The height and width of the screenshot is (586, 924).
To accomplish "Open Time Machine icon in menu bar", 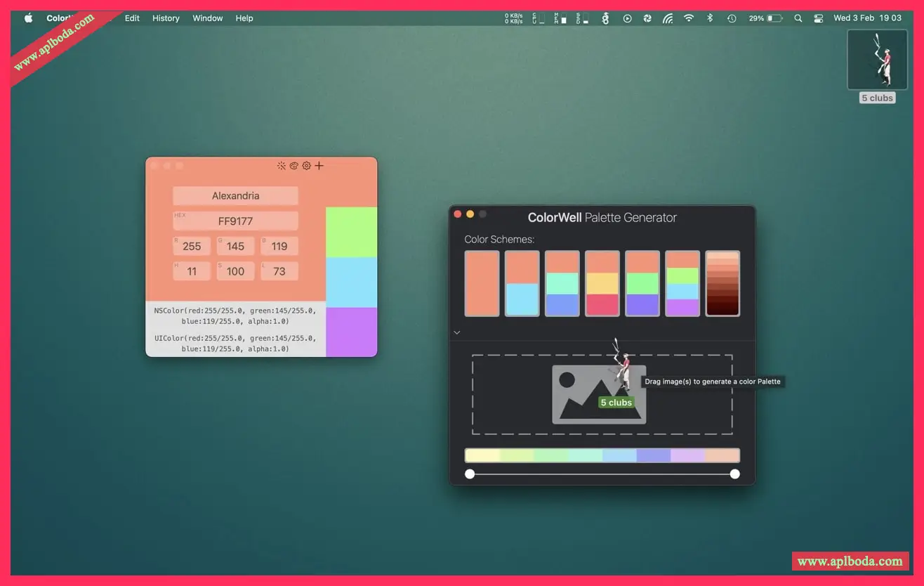I will tap(732, 18).
